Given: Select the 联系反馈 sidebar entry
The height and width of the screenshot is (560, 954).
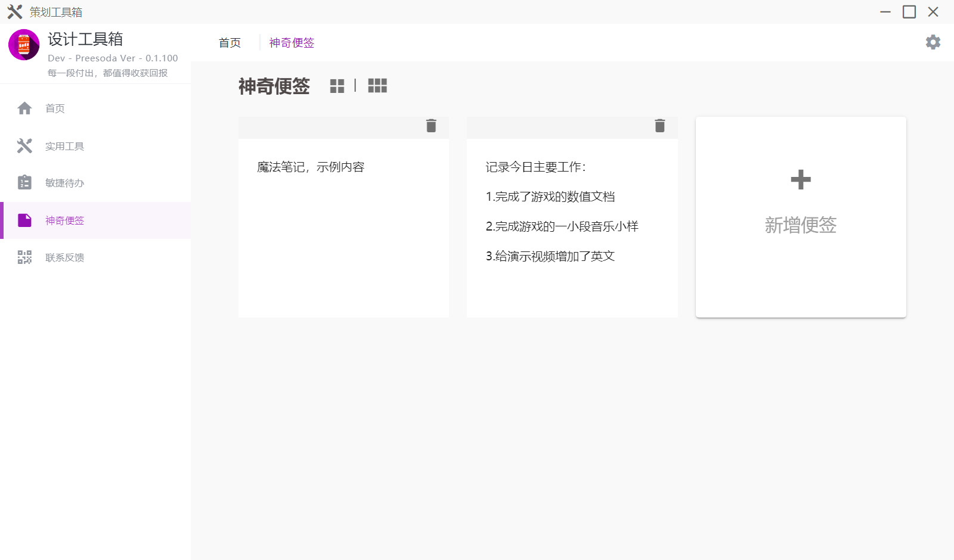Looking at the screenshot, I should tap(64, 257).
